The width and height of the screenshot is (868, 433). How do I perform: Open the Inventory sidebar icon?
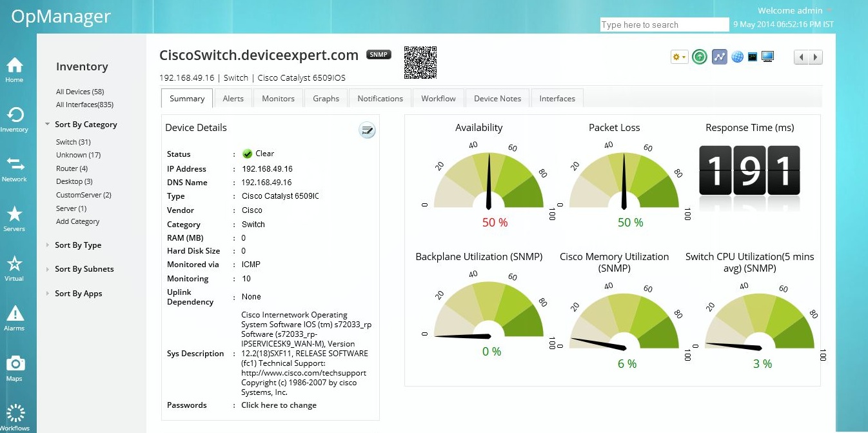(x=14, y=119)
